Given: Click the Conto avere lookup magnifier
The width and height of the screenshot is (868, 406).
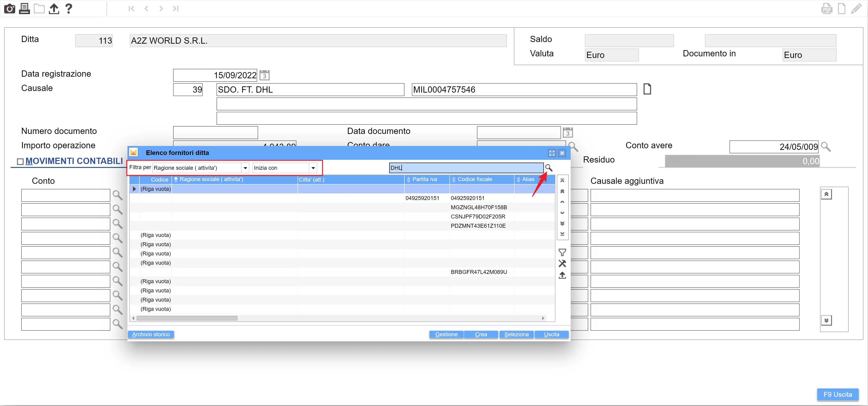Looking at the screenshot, I should tap(826, 147).
